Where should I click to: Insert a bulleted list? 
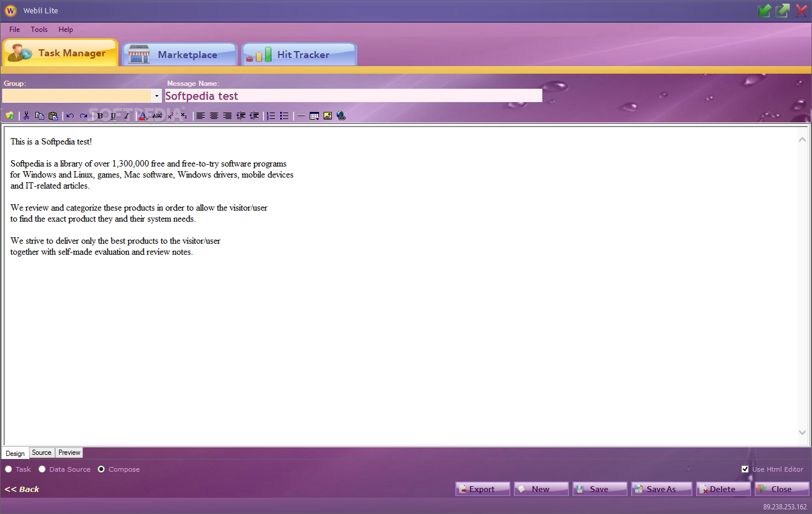284,116
